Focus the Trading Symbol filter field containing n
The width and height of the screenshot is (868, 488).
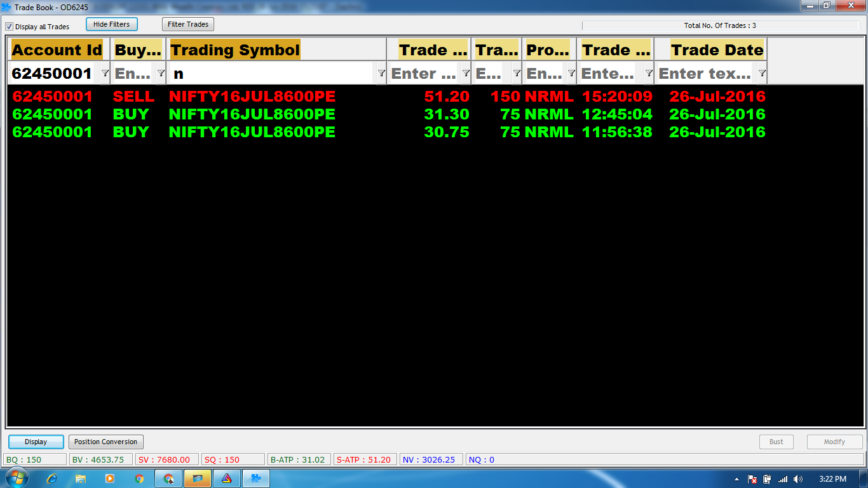[x=272, y=74]
